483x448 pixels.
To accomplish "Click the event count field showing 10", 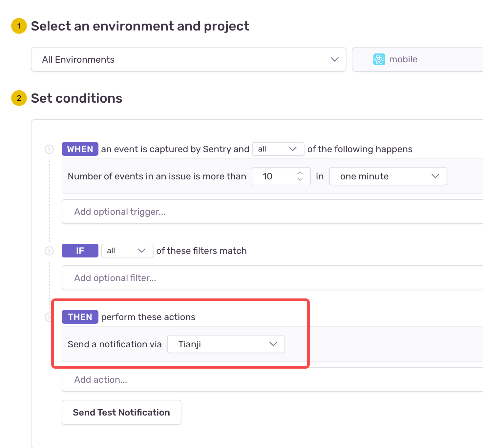I will (x=274, y=176).
